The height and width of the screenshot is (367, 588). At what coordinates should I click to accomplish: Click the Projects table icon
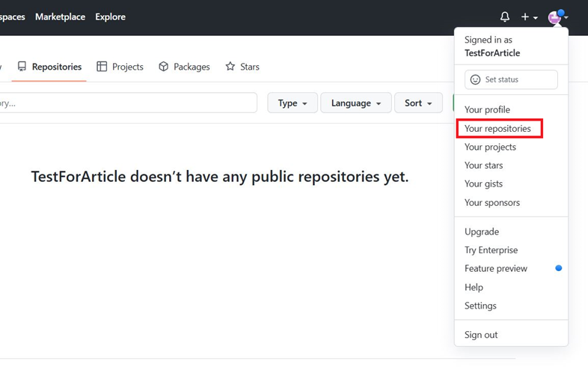tap(102, 67)
